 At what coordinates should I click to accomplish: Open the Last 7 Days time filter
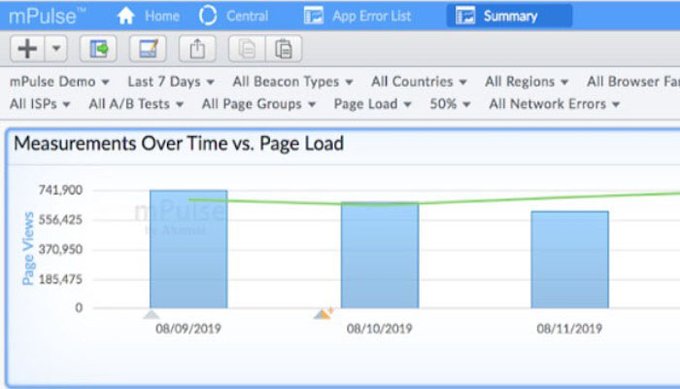tap(171, 82)
